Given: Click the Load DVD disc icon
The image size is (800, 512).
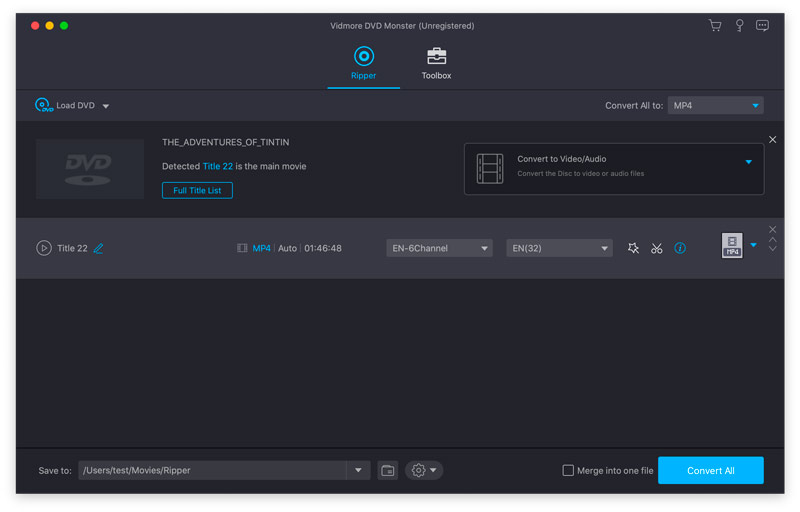Looking at the screenshot, I should pos(43,105).
